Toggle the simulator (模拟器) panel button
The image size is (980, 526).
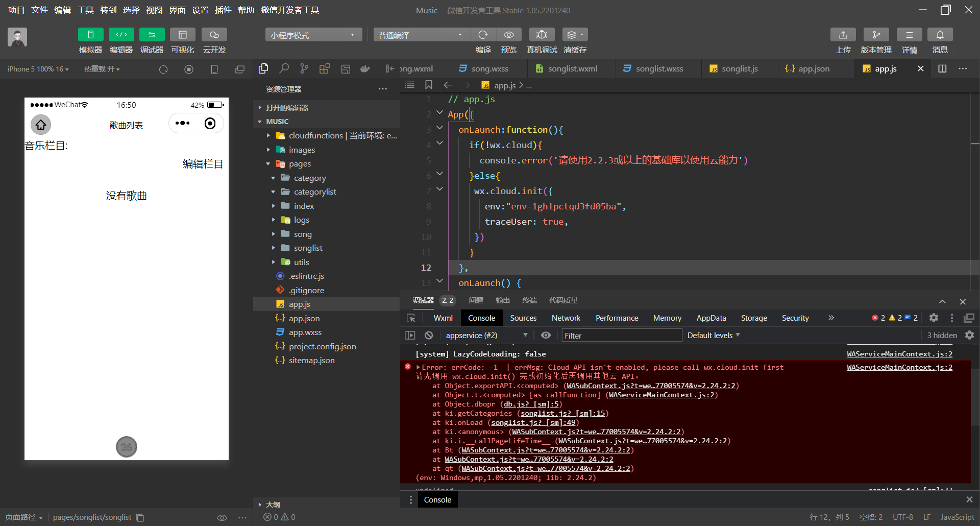pyautogui.click(x=90, y=35)
